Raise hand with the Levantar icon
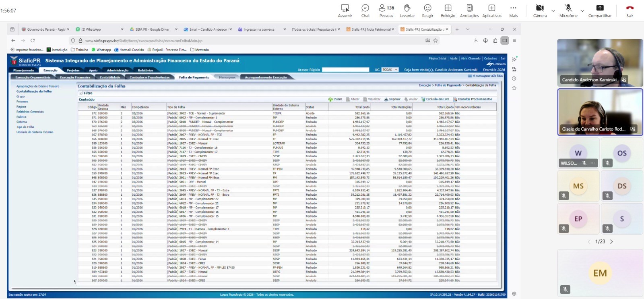 click(407, 11)
